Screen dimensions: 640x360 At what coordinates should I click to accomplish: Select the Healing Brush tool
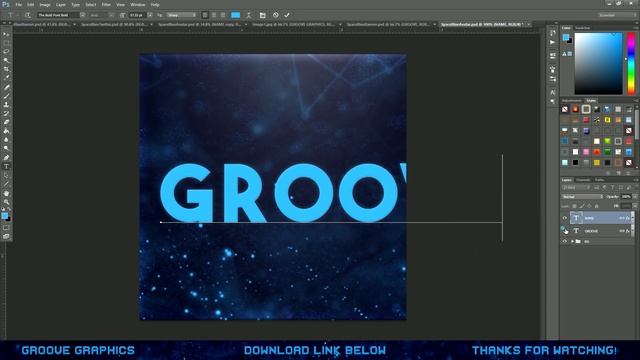[x=6, y=87]
